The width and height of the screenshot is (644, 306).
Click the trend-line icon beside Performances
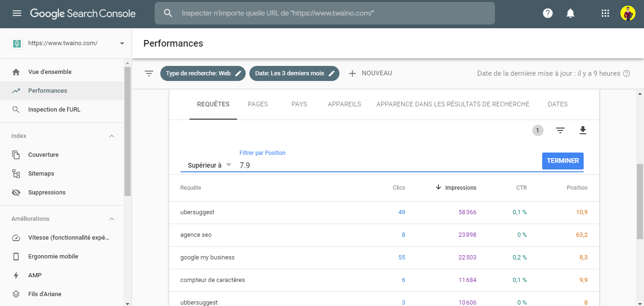16,91
